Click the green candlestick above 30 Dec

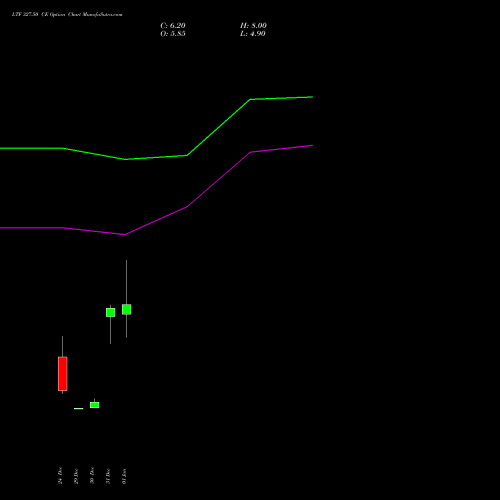pos(95,405)
